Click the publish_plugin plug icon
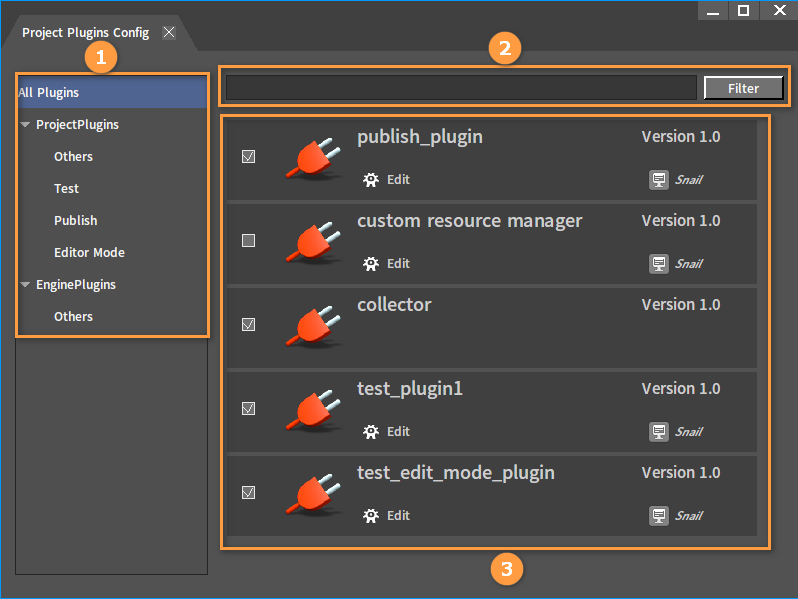The image size is (798, 599). [x=313, y=158]
